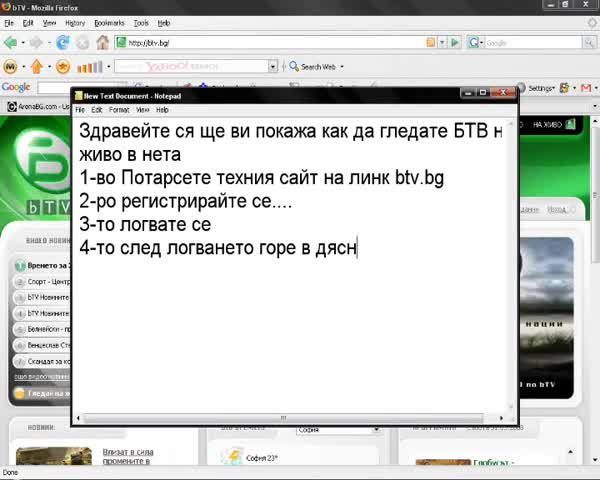The image size is (600, 480).
Task: Click the Yahoo search input field
Action: pos(191,67)
